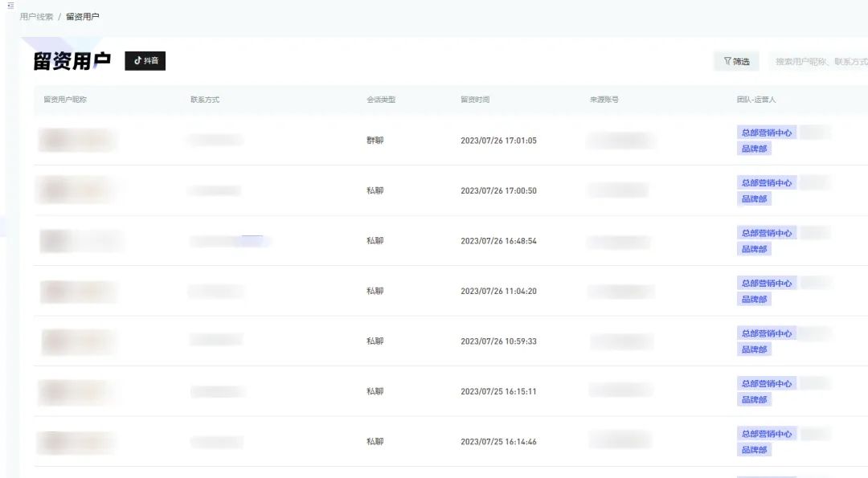Select the 团队-运营人 column header
Viewport: 868px width, 478px height.
(x=756, y=100)
